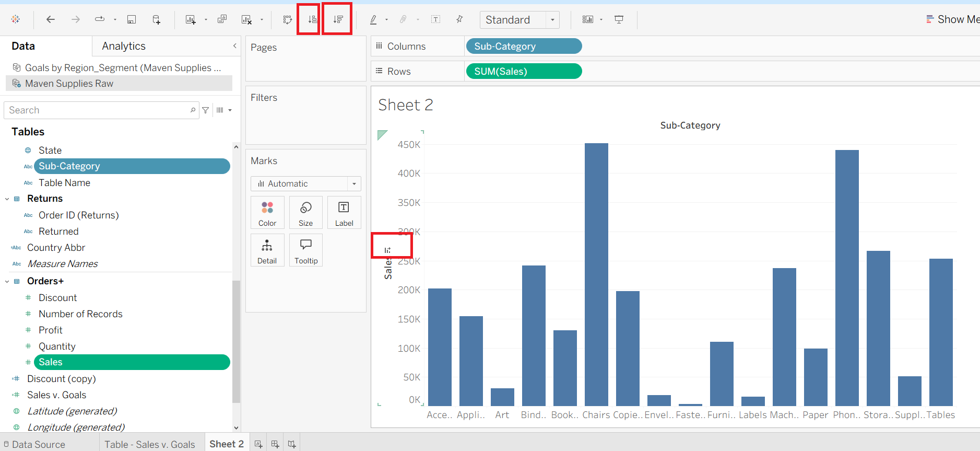980x451 pixels.
Task: Toggle mark labels with the T icon
Action: 435,19
